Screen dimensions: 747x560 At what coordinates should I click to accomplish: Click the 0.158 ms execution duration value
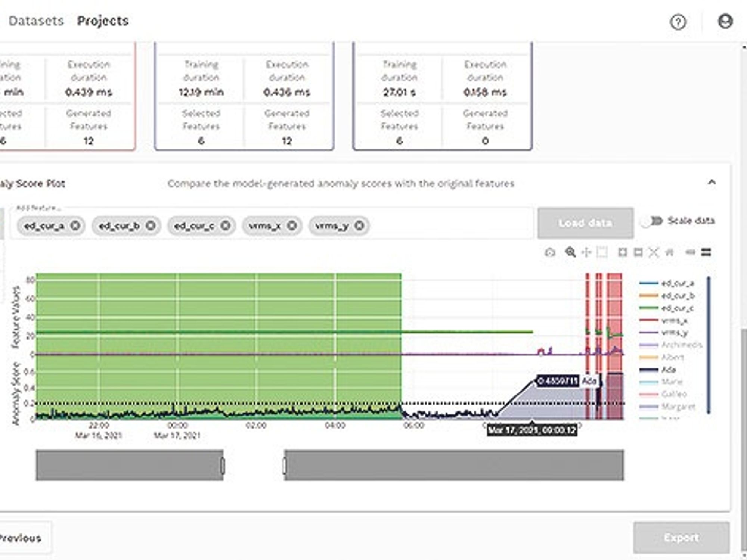coord(485,92)
